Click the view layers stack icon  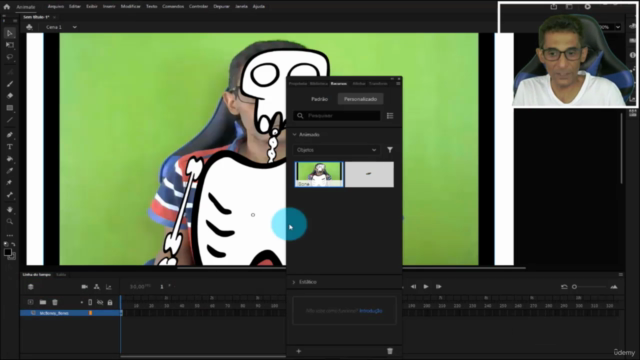point(31,287)
